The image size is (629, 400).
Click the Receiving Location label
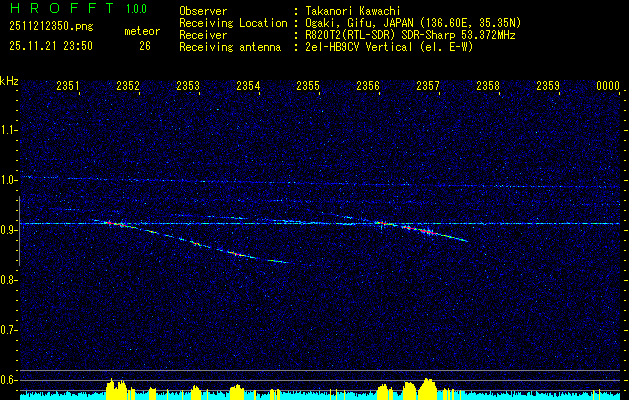point(233,23)
